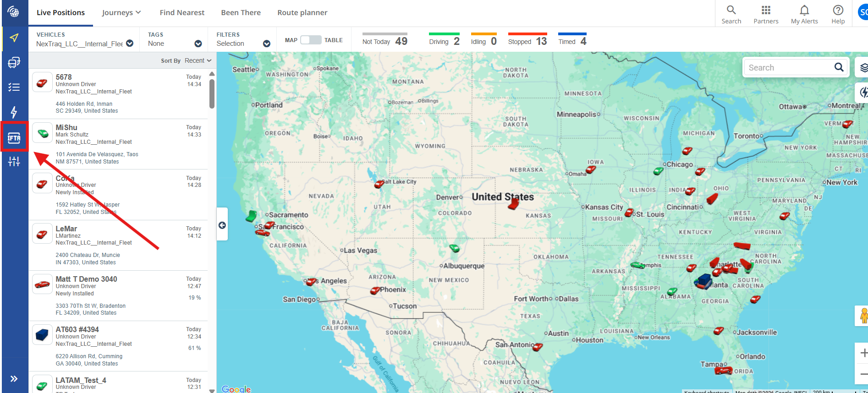
Task: Select the red car marker near Omaha
Action: (x=591, y=169)
